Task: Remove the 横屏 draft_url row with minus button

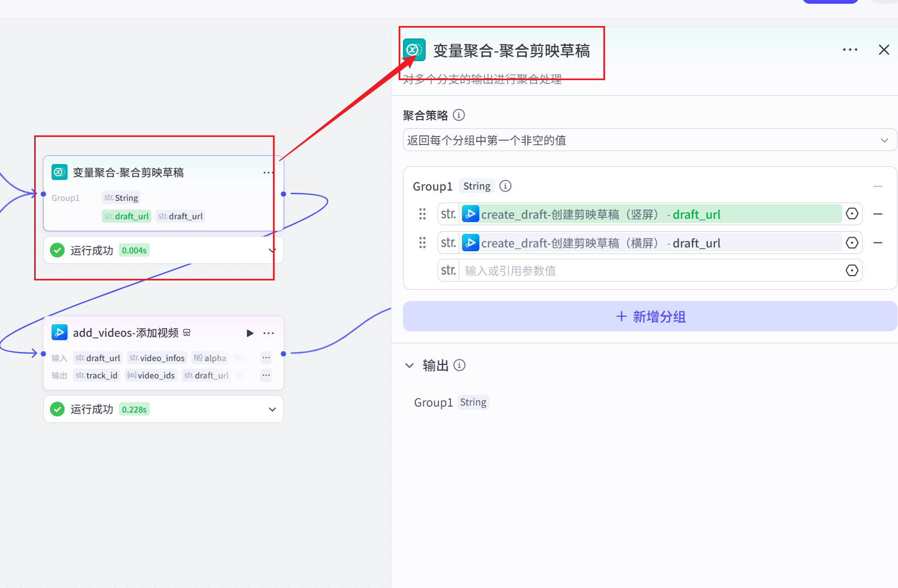Action: coord(879,243)
